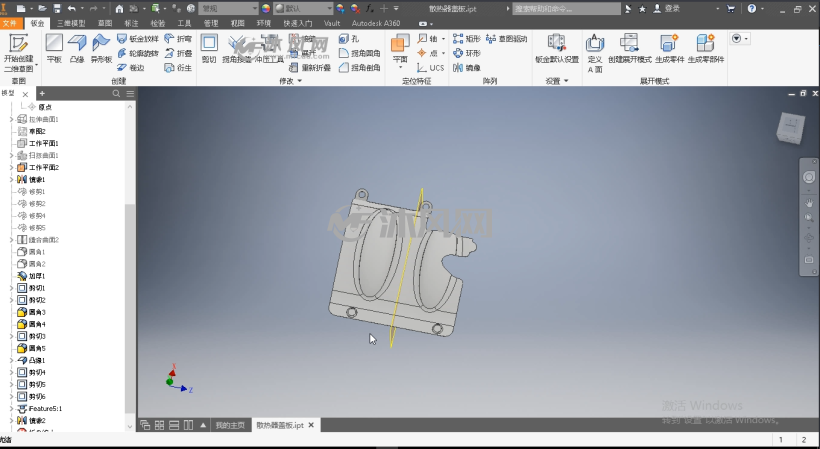This screenshot has height=449, width=820.
Task: Select the 折叠 fold tool
Action: [178, 53]
